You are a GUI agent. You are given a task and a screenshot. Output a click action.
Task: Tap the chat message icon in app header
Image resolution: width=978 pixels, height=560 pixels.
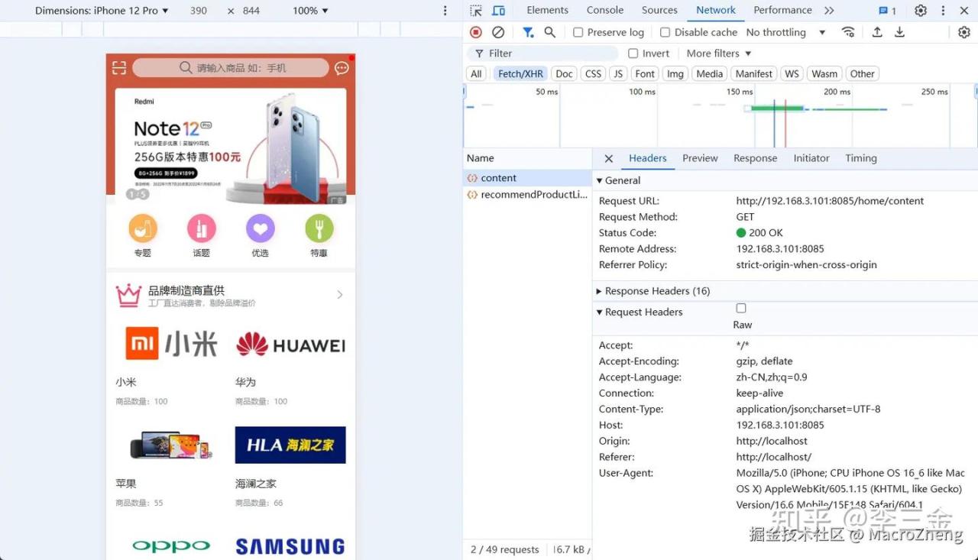pos(342,68)
